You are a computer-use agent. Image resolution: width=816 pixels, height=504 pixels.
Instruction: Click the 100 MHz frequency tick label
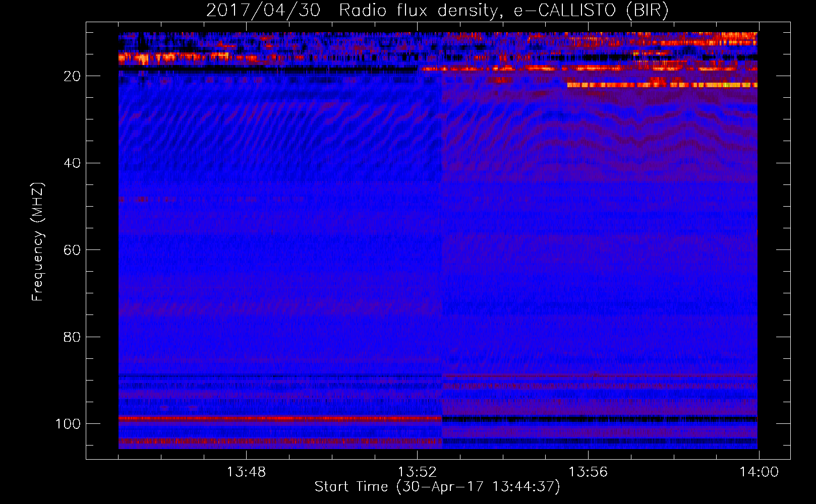tap(68, 424)
